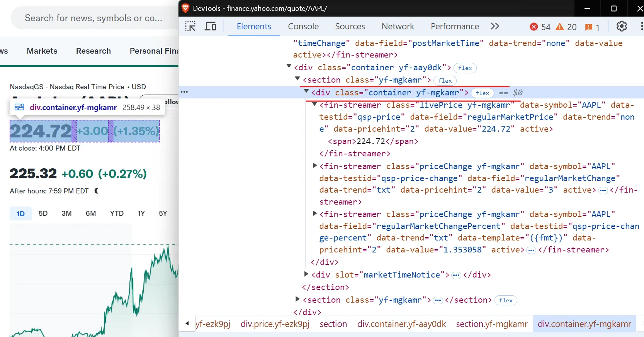Select breadcrumb section
644x337 pixels.
point(333,324)
